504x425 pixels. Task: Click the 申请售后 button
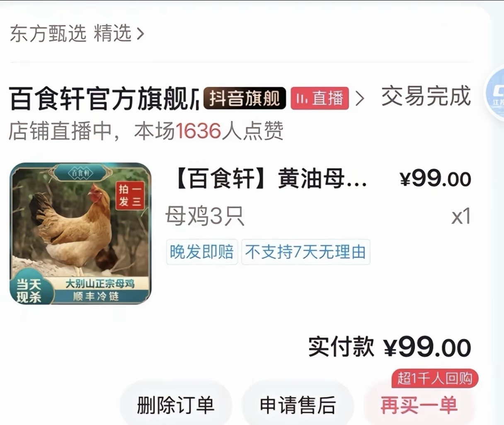click(298, 405)
